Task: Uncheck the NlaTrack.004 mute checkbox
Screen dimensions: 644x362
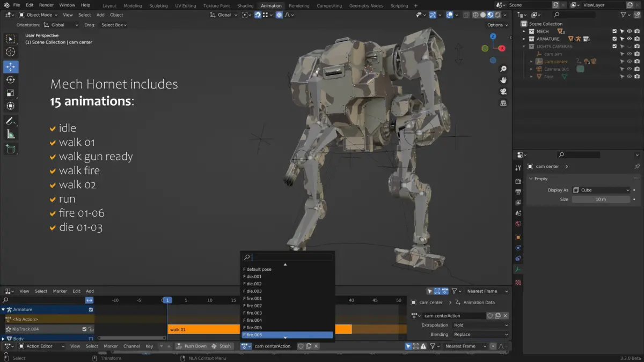Action: 84,329
